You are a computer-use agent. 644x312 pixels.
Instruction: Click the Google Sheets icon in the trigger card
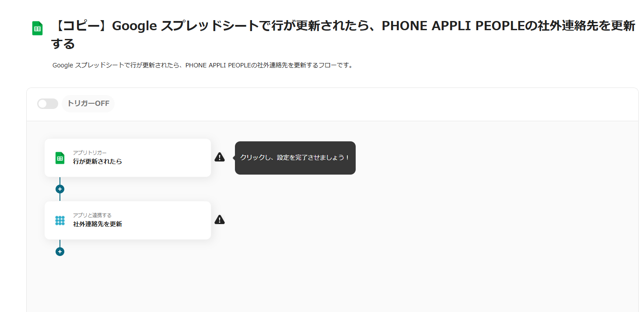(x=60, y=158)
